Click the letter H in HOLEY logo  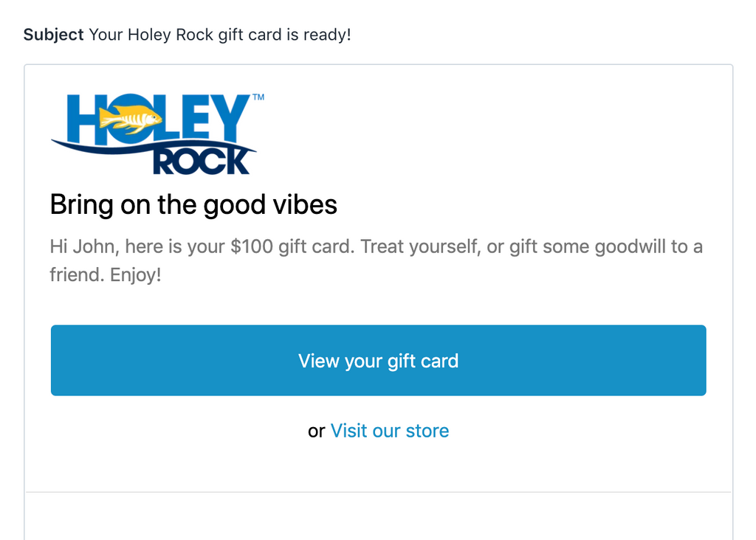[81, 119]
